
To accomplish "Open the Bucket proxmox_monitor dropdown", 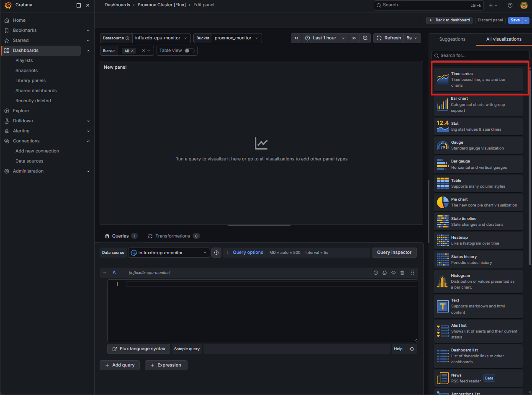I will pos(237,38).
